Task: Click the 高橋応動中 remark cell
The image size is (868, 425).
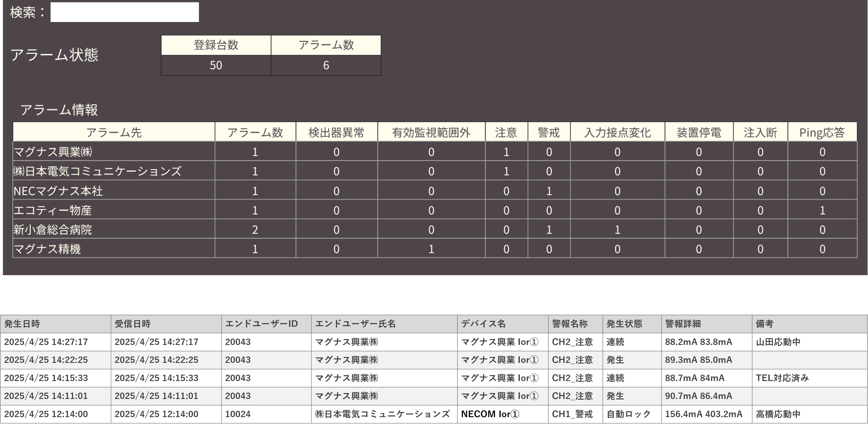Action: point(810,414)
